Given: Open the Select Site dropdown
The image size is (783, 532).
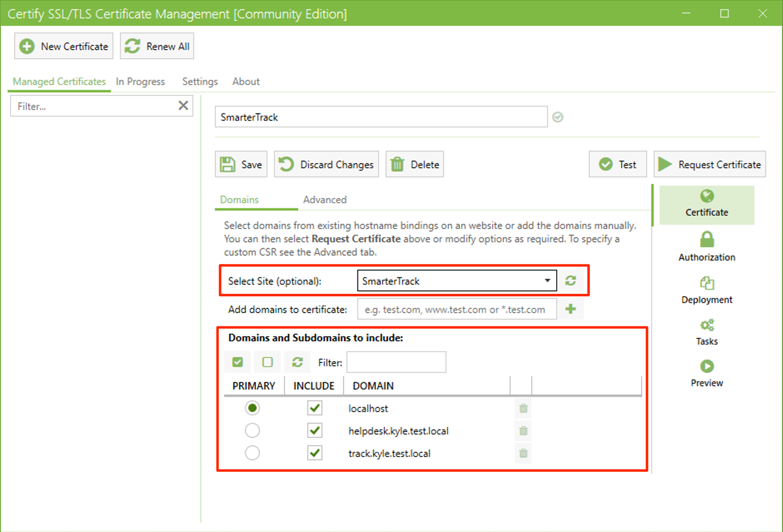Looking at the screenshot, I should tap(457, 281).
